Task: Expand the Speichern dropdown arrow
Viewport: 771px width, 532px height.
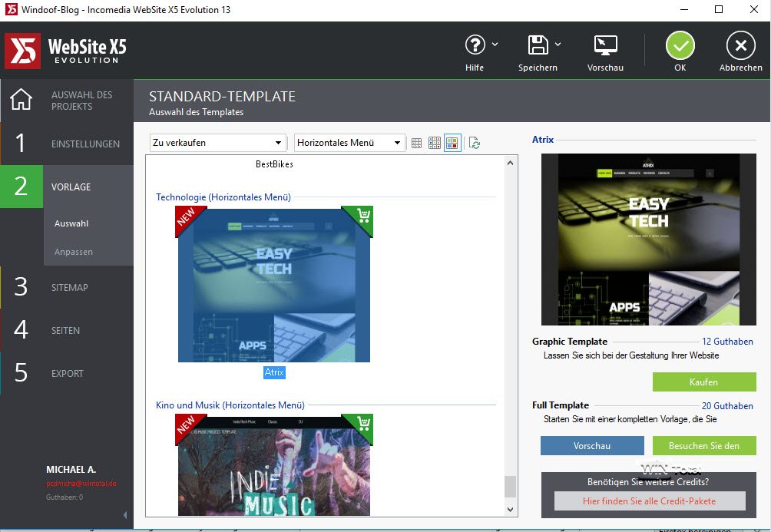Action: tap(558, 45)
